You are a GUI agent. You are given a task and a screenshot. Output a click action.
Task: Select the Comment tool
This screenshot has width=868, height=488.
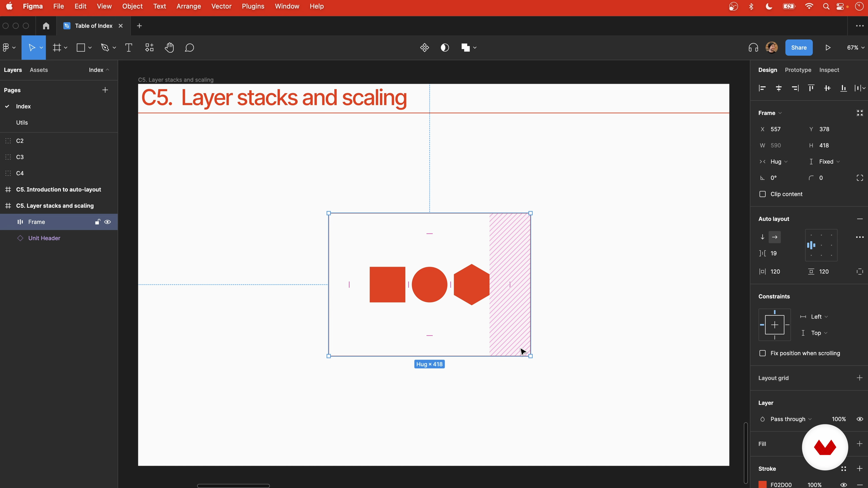pyautogui.click(x=189, y=47)
